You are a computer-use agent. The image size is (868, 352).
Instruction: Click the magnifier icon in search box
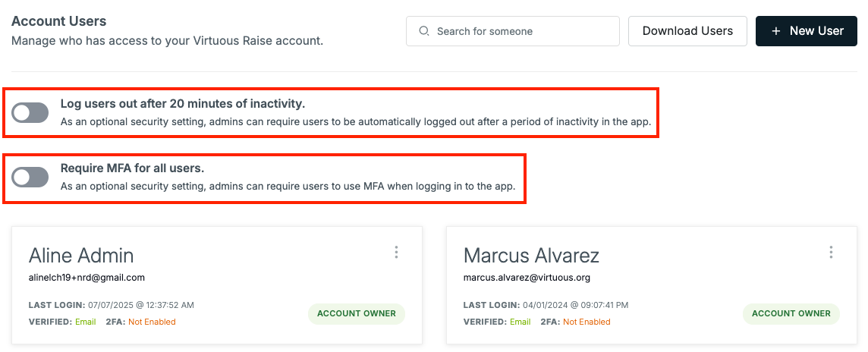click(x=424, y=31)
